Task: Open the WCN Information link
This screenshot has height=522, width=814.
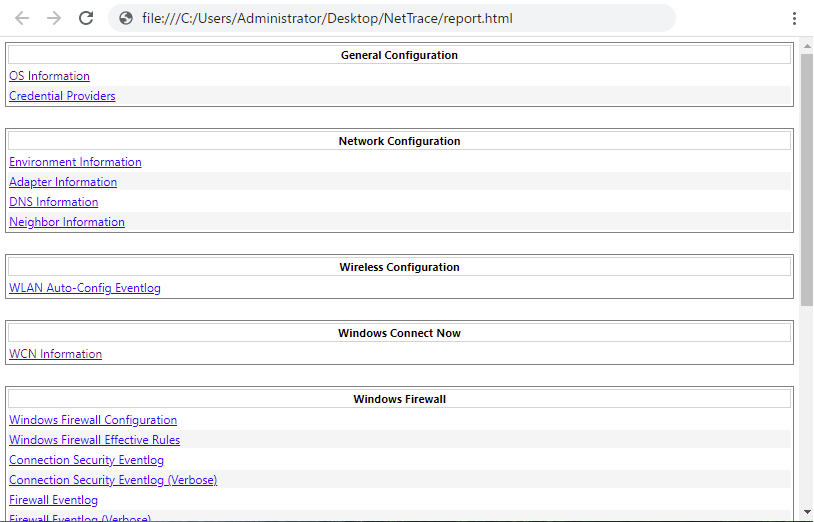Action: pos(56,354)
